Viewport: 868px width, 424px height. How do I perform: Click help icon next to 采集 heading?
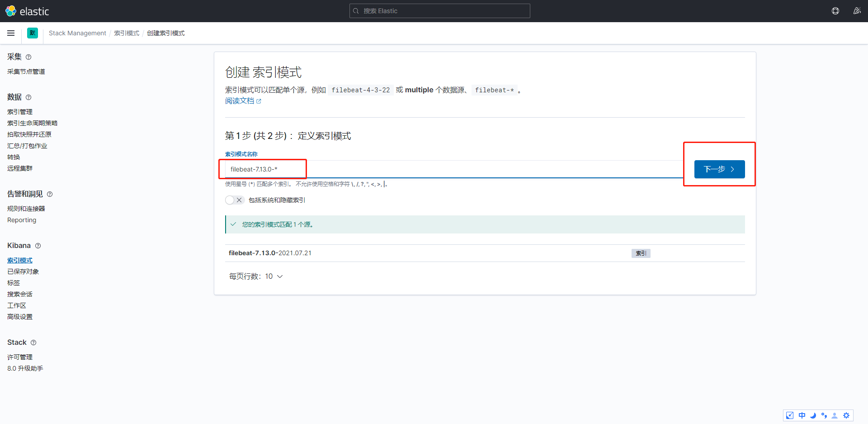coord(28,57)
